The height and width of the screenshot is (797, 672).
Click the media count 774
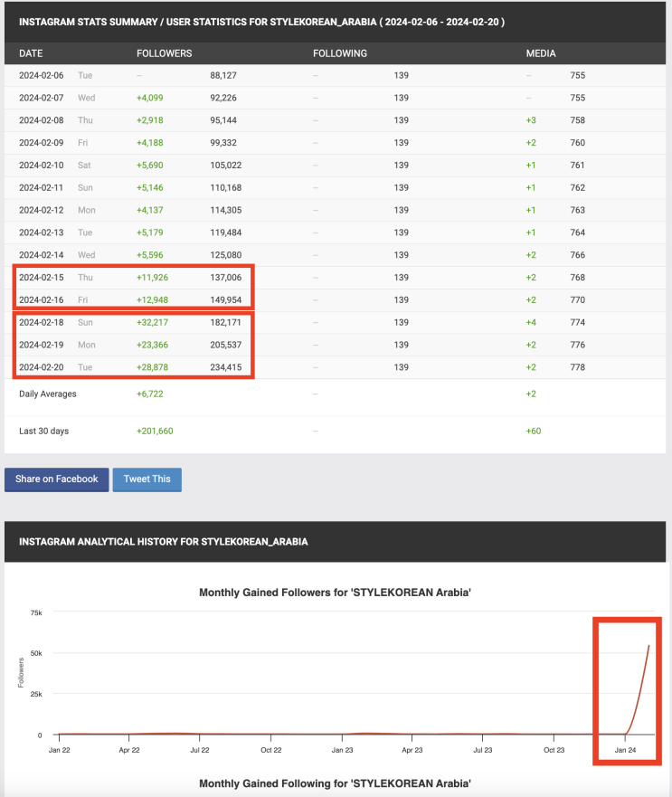click(577, 322)
